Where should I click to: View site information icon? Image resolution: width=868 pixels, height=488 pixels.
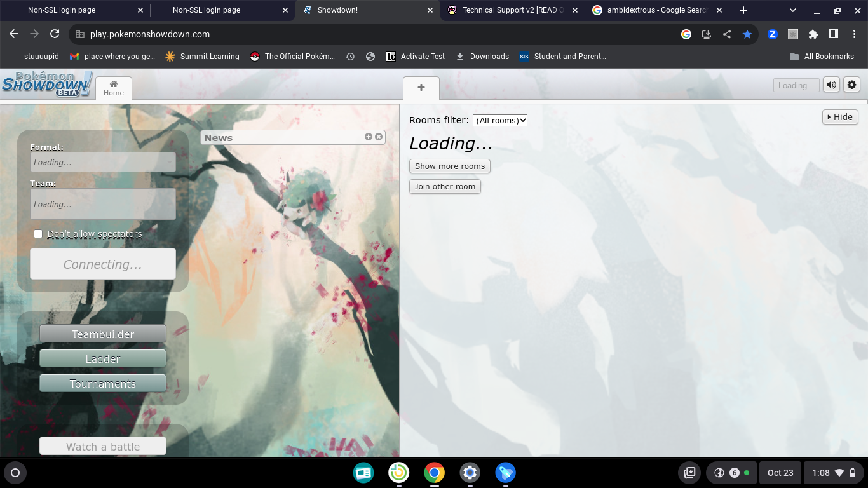tap(79, 34)
